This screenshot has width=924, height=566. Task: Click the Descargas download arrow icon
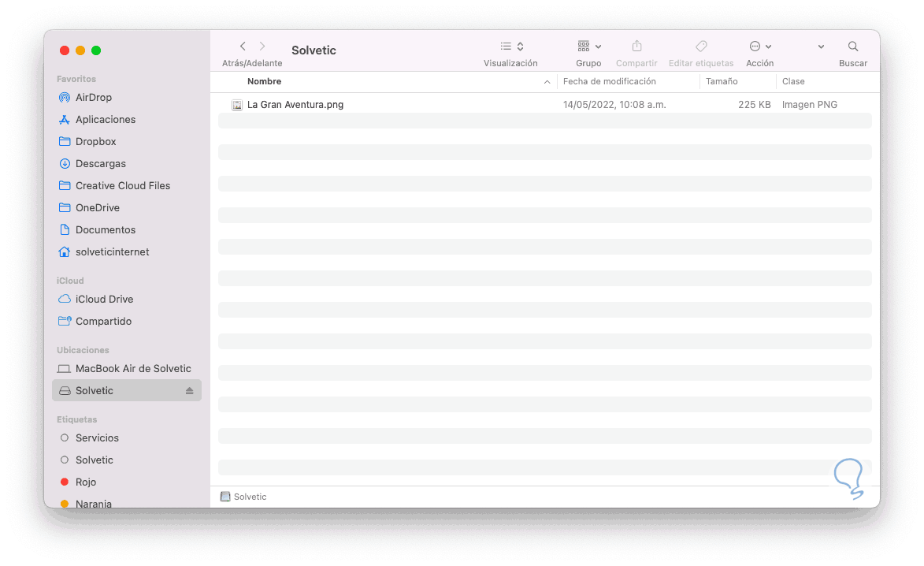[65, 164]
